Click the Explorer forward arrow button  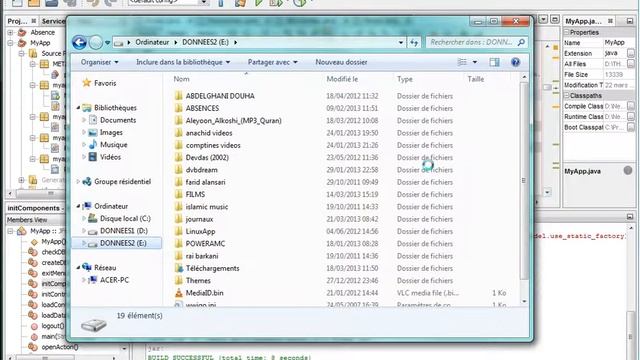tap(96, 42)
